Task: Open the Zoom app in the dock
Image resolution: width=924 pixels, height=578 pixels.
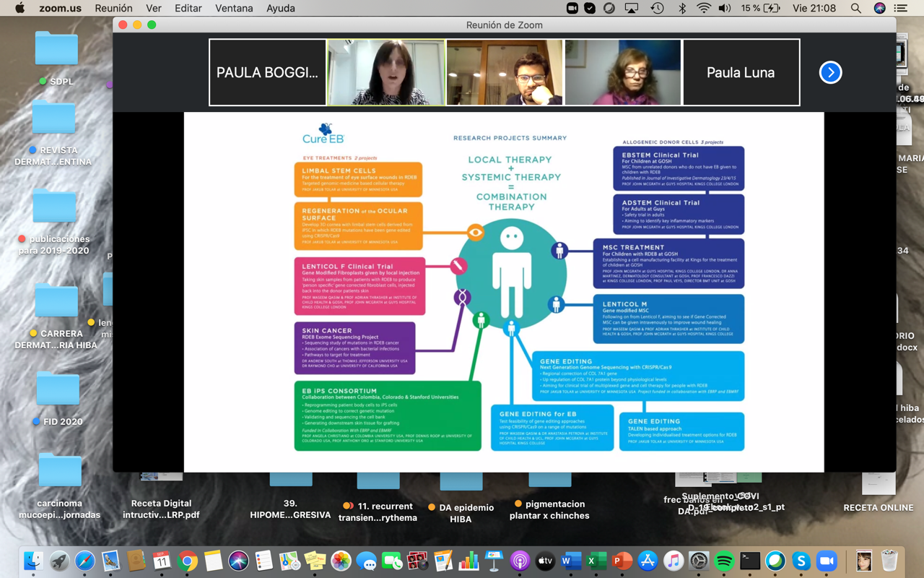Action: [827, 561]
